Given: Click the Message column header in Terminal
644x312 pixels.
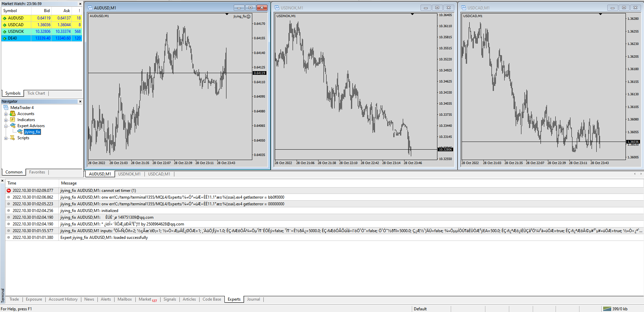Looking at the screenshot, I should pos(351,183).
